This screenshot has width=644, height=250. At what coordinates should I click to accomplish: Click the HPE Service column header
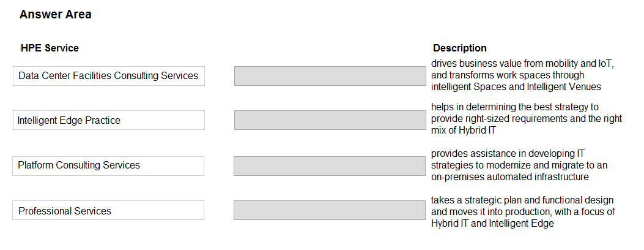tap(50, 48)
